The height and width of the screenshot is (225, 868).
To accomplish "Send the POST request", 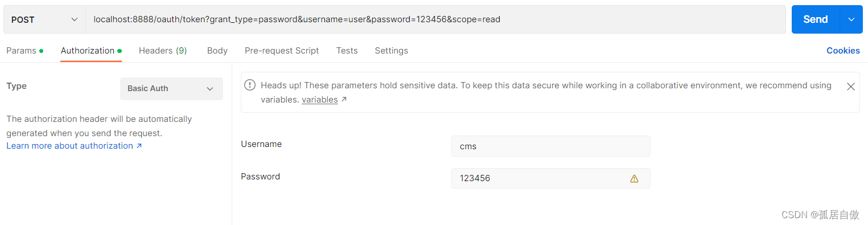I will [x=815, y=19].
